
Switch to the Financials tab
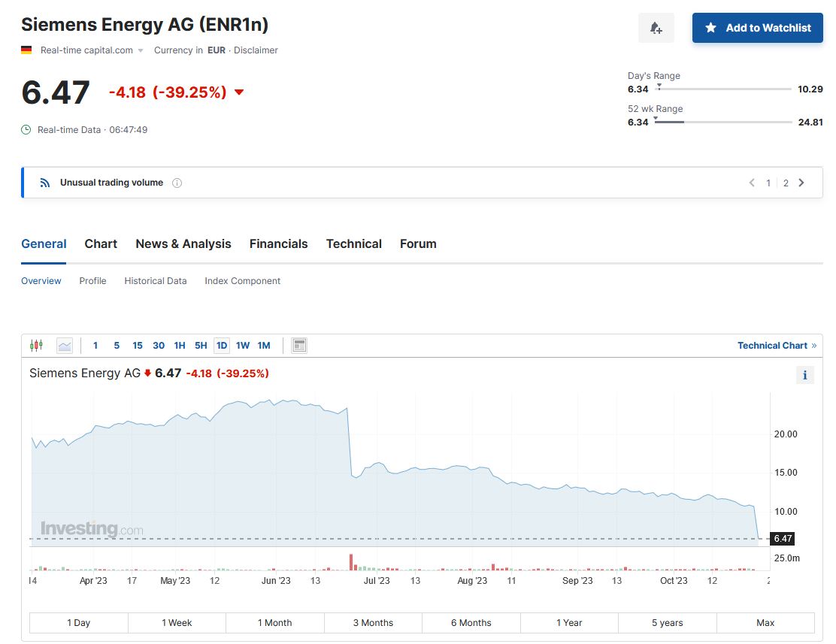pyautogui.click(x=279, y=243)
